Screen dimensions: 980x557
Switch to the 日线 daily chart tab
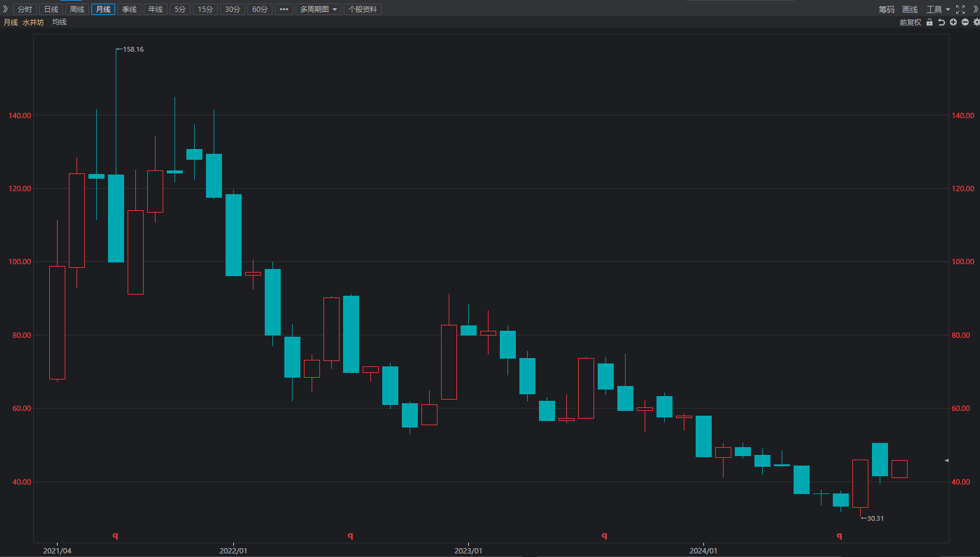[51, 10]
